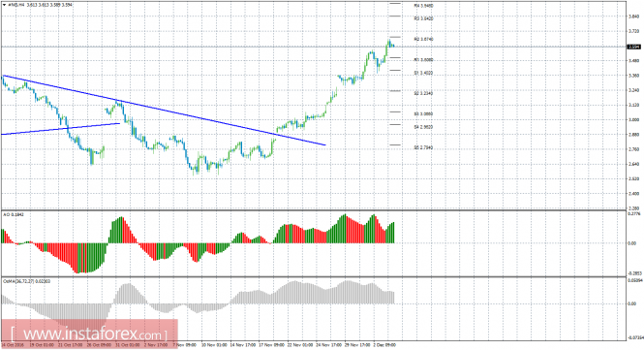This screenshot has height=350, width=644.
Task: Click the 3.000 price axis value
Action: [x=633, y=119]
